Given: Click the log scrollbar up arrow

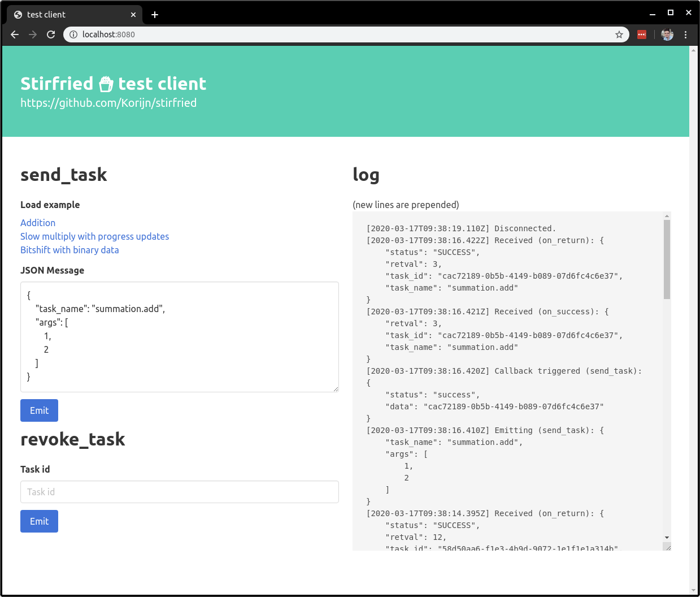Looking at the screenshot, I should (667, 216).
